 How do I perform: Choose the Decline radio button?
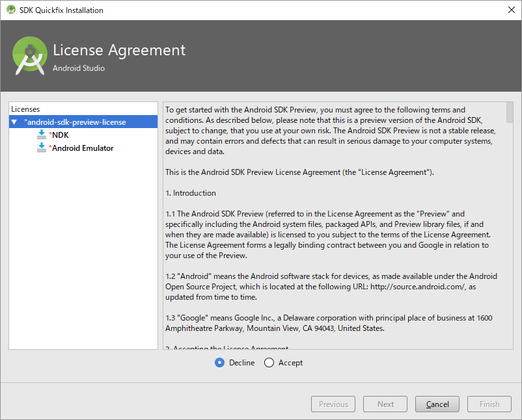[219, 363]
